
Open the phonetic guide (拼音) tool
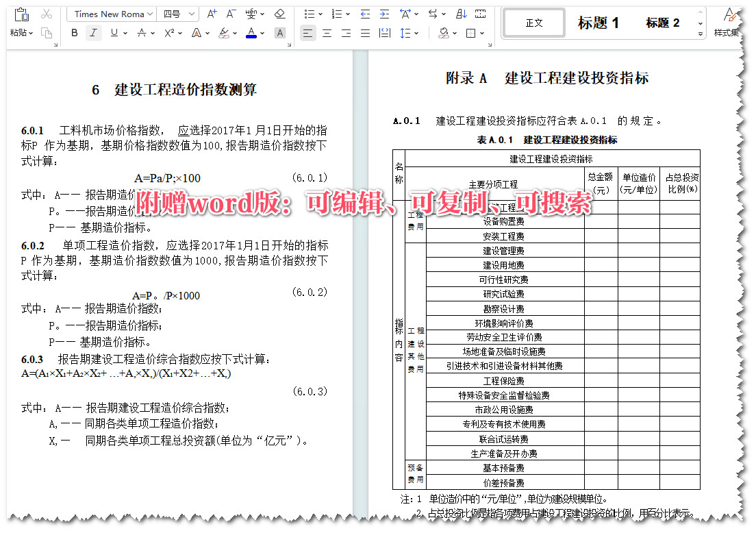[251, 13]
